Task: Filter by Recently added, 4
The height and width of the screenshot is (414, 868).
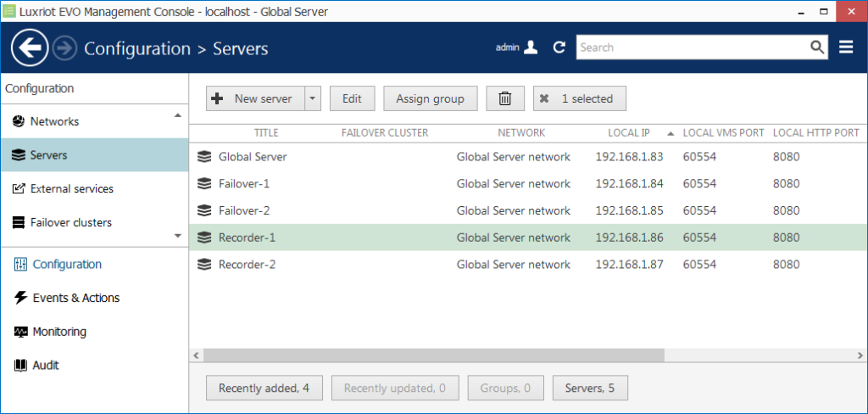Action: tap(264, 388)
